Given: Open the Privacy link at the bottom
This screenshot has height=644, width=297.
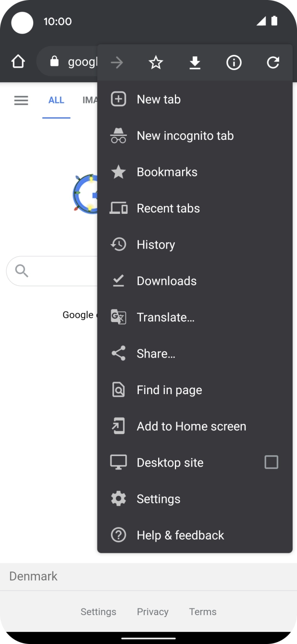Looking at the screenshot, I should (x=152, y=611).
